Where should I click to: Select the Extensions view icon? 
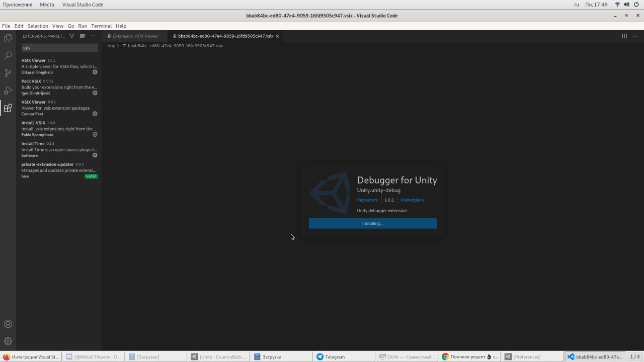[x=8, y=108]
